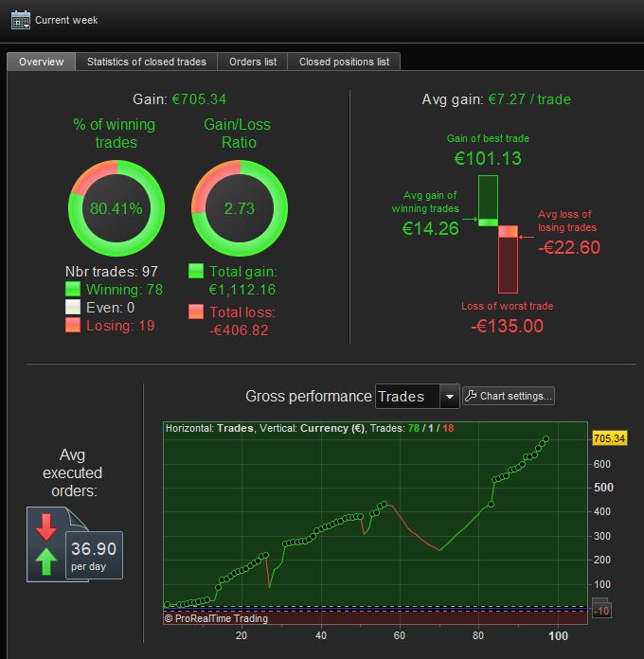Screen dimensions: 644x659
Task: Open the Current week calendar icon
Action: 21,20
